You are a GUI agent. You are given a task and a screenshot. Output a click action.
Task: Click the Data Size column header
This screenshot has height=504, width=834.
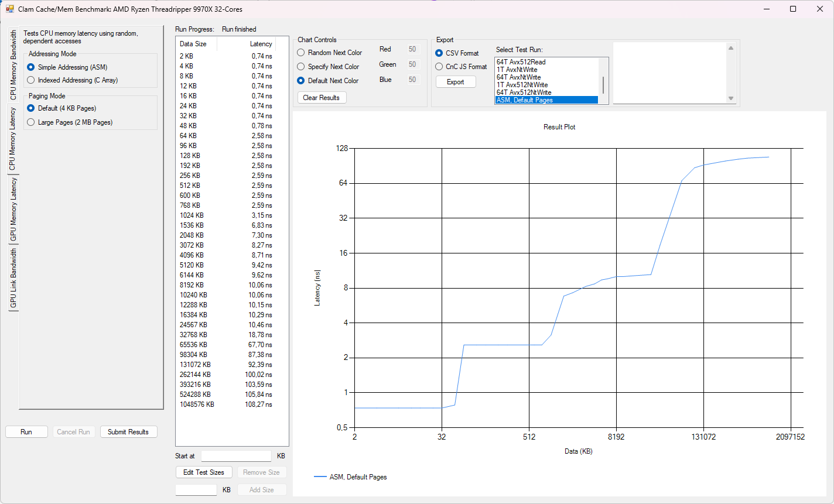click(197, 44)
